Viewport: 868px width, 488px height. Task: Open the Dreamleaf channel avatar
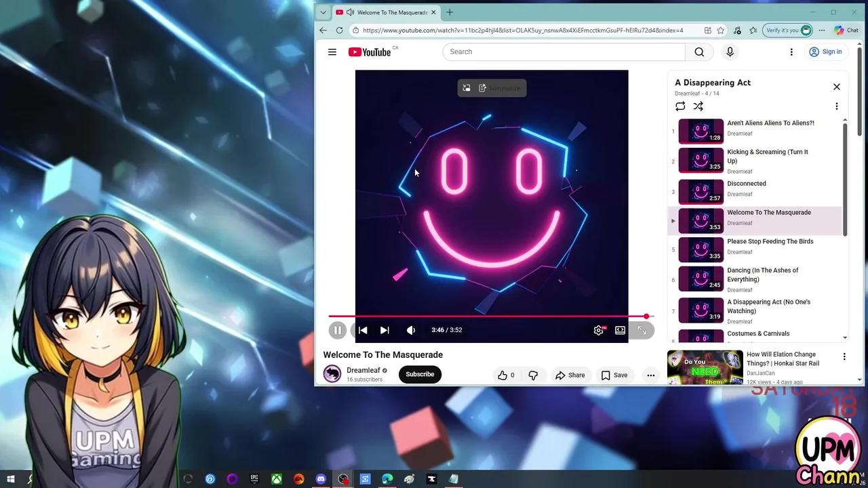pyautogui.click(x=332, y=374)
